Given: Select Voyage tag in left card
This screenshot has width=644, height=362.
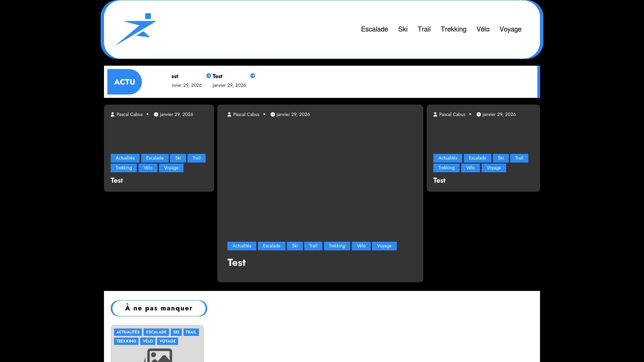Looking at the screenshot, I should pyautogui.click(x=171, y=168).
